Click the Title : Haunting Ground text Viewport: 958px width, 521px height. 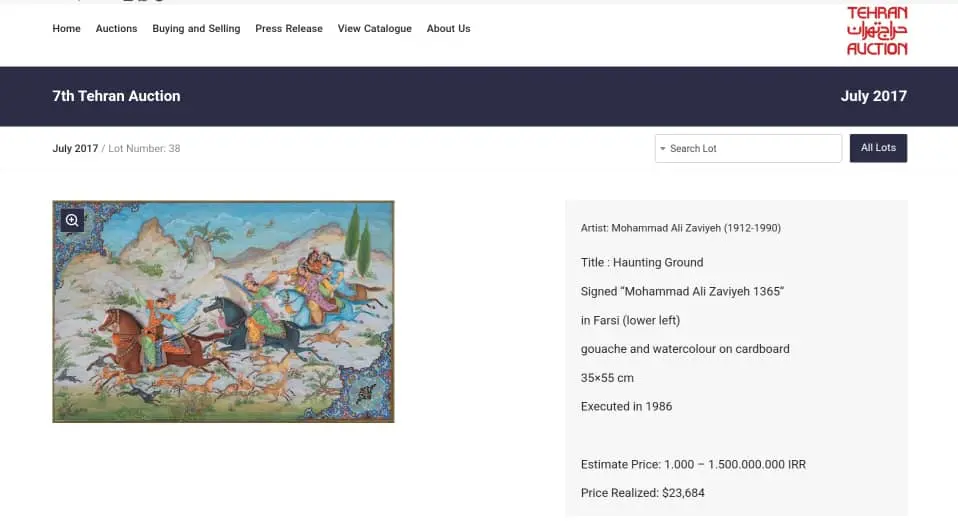(642, 263)
